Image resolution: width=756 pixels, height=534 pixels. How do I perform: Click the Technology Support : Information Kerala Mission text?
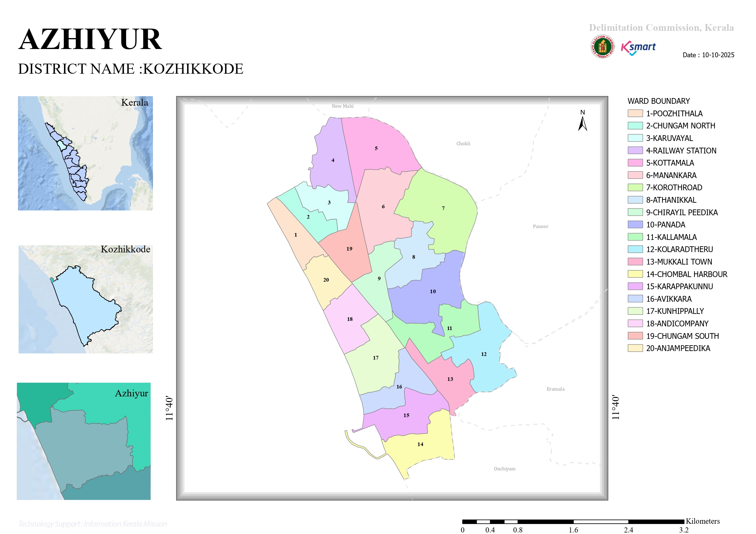(x=93, y=524)
